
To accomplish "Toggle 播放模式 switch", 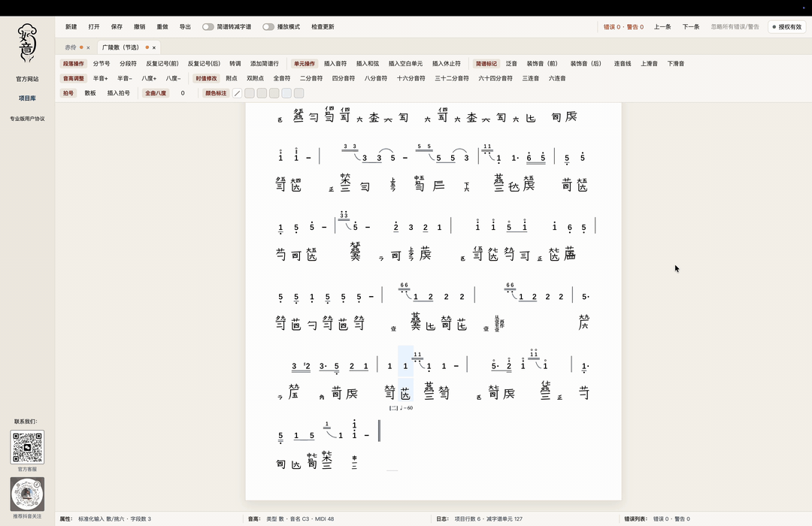I will [x=268, y=27].
